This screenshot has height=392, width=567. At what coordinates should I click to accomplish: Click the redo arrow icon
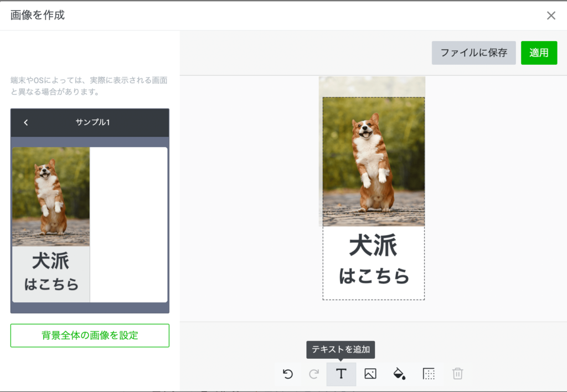[x=314, y=374]
